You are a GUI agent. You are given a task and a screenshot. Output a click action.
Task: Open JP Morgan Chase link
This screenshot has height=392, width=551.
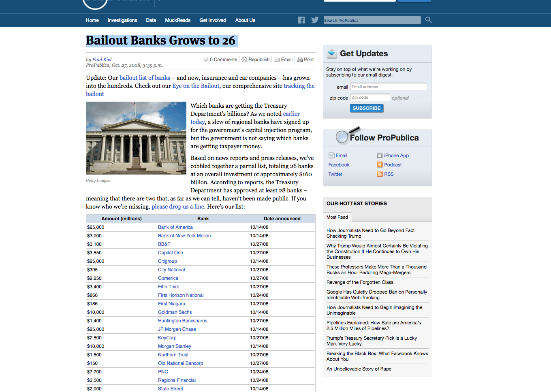pos(177,329)
